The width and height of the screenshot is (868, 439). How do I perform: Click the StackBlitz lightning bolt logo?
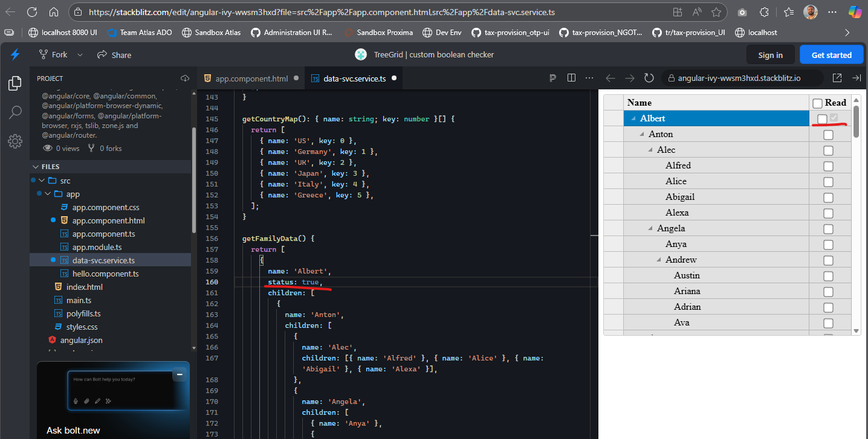[x=15, y=55]
